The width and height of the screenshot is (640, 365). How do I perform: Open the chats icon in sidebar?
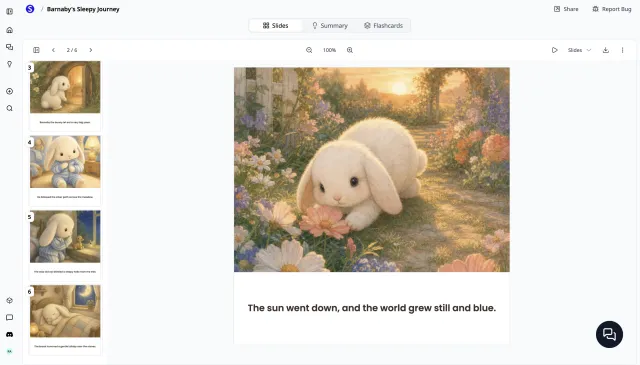(x=9, y=47)
